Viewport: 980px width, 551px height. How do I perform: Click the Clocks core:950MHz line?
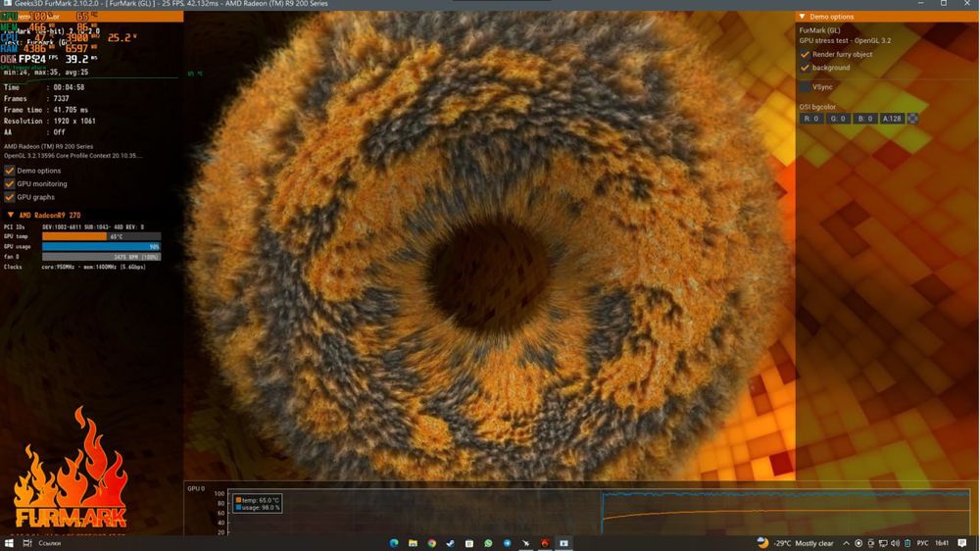coord(75,267)
